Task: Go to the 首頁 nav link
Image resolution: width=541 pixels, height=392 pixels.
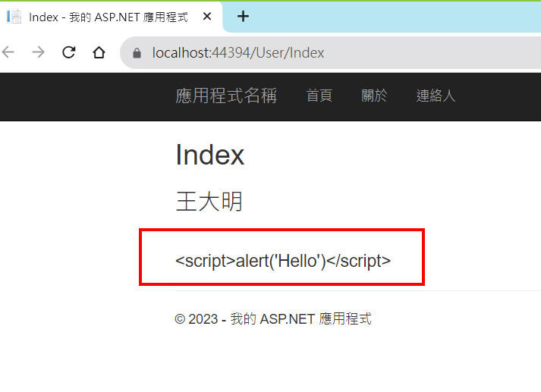Action: [319, 96]
